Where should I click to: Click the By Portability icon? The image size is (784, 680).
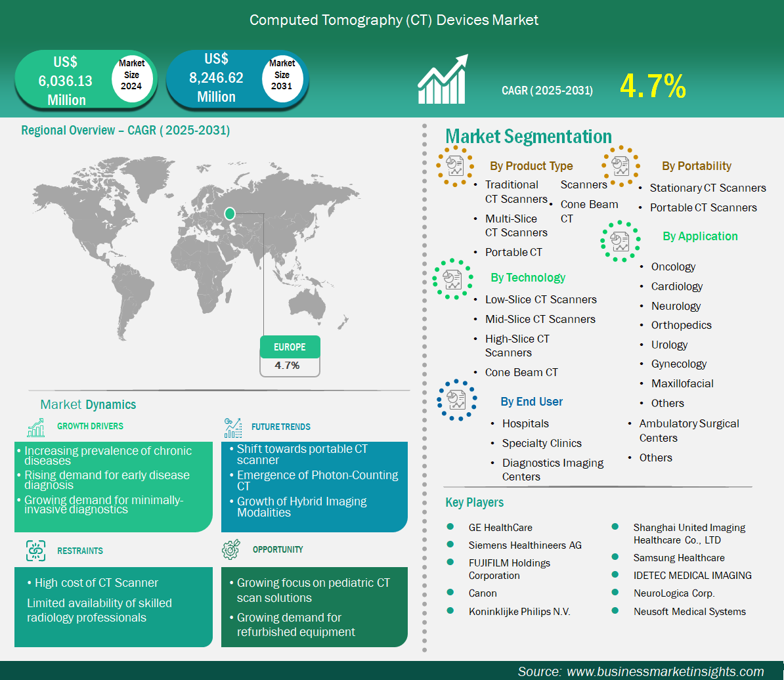621,165
